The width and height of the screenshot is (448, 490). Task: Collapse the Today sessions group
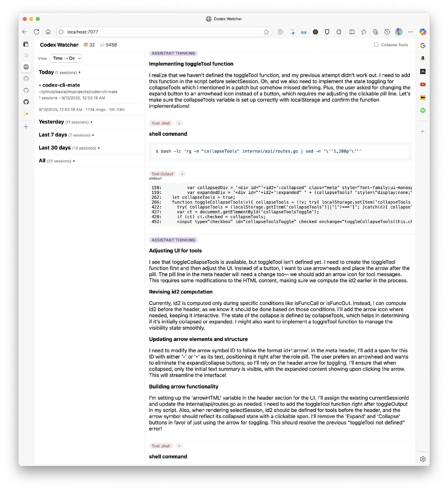pos(79,72)
